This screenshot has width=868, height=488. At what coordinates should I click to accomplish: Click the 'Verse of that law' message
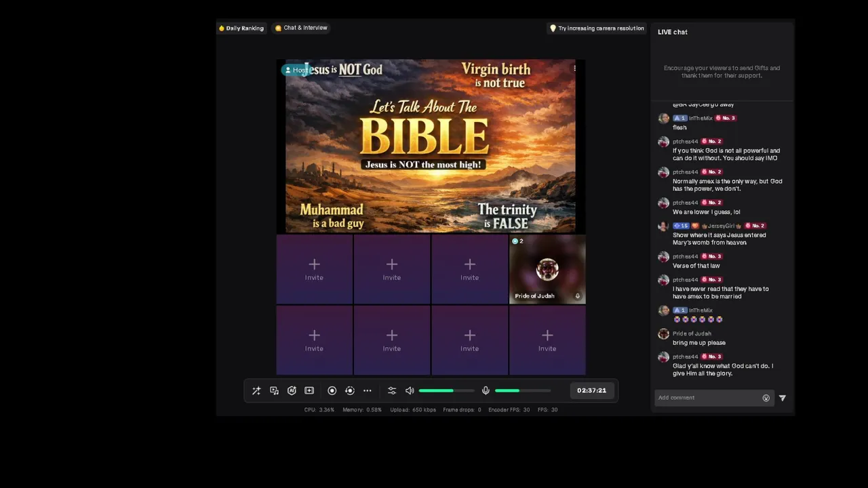pos(696,266)
